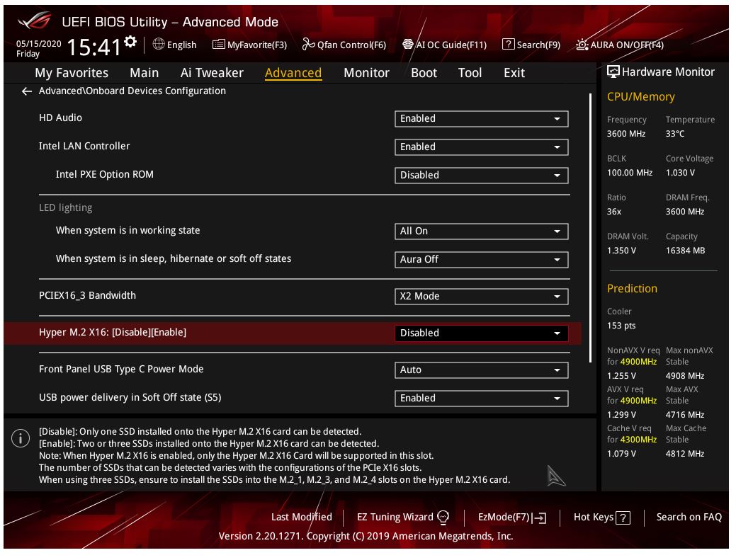The height and width of the screenshot is (560, 736).
Task: Switch to Ai Tweaker tab
Action: (x=212, y=73)
